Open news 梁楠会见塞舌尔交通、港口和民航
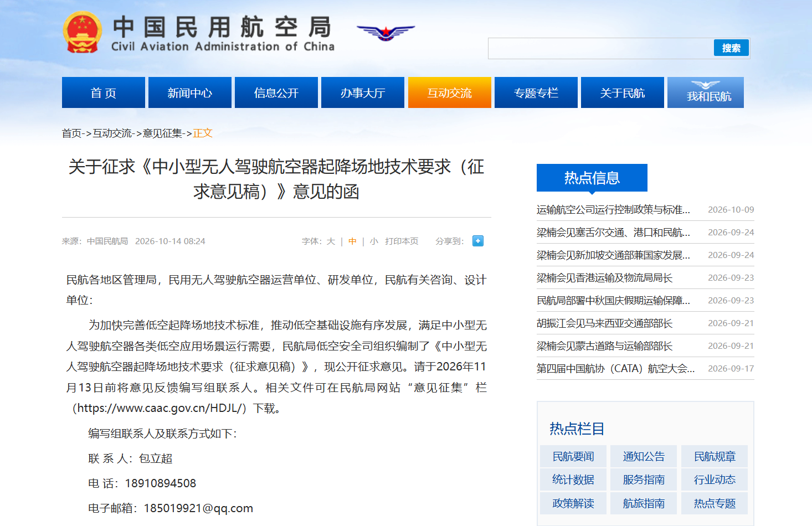 click(613, 233)
